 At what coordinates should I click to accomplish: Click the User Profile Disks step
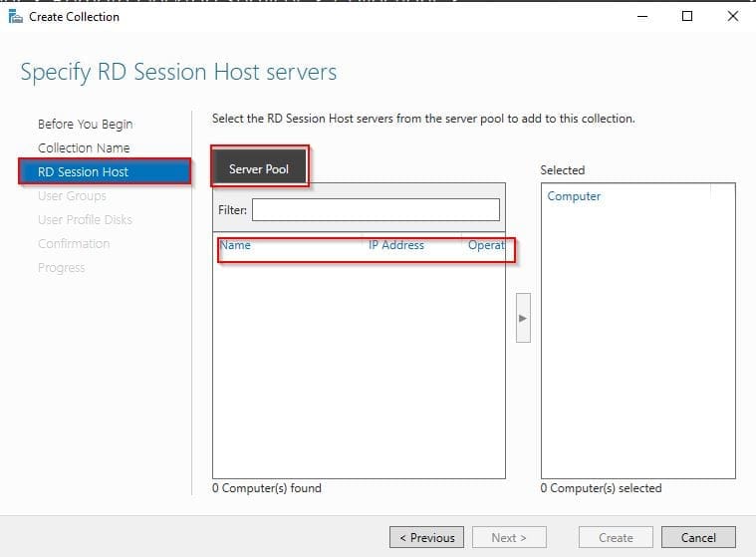(85, 220)
